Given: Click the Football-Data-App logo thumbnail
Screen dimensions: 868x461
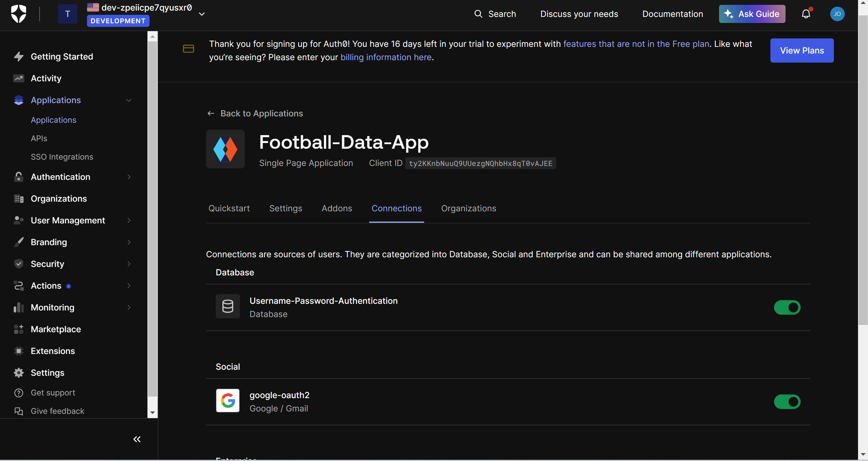Looking at the screenshot, I should point(225,149).
